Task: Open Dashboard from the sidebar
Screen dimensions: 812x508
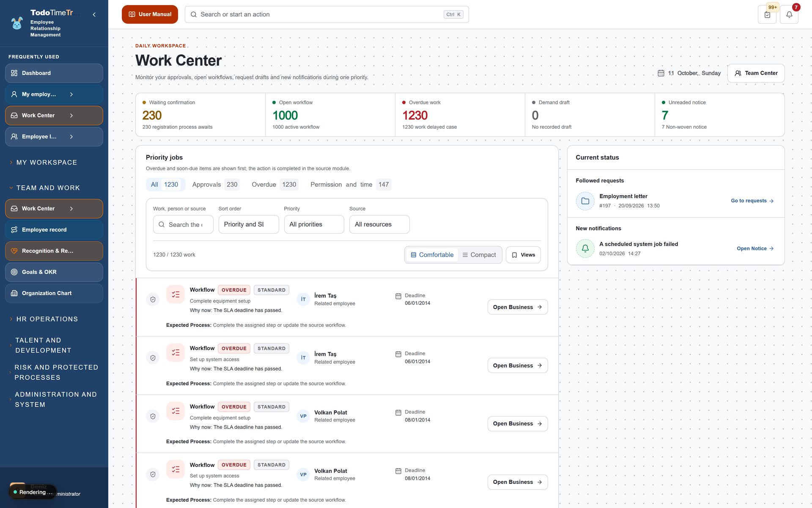Action: coord(54,73)
